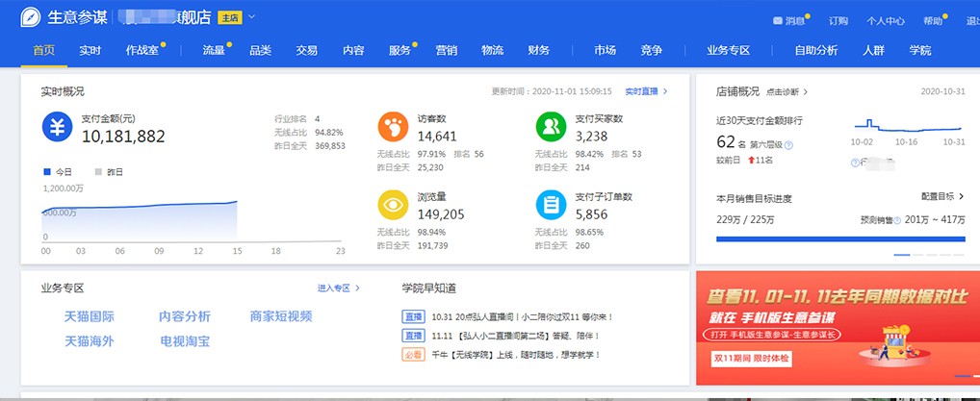Toggle the 今日 legend item
Viewport: 980px width, 401px height.
tap(58, 172)
